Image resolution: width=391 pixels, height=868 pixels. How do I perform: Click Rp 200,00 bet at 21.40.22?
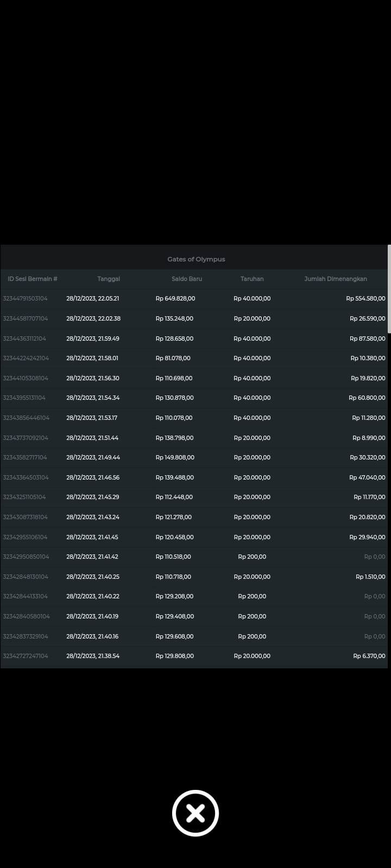(x=252, y=596)
